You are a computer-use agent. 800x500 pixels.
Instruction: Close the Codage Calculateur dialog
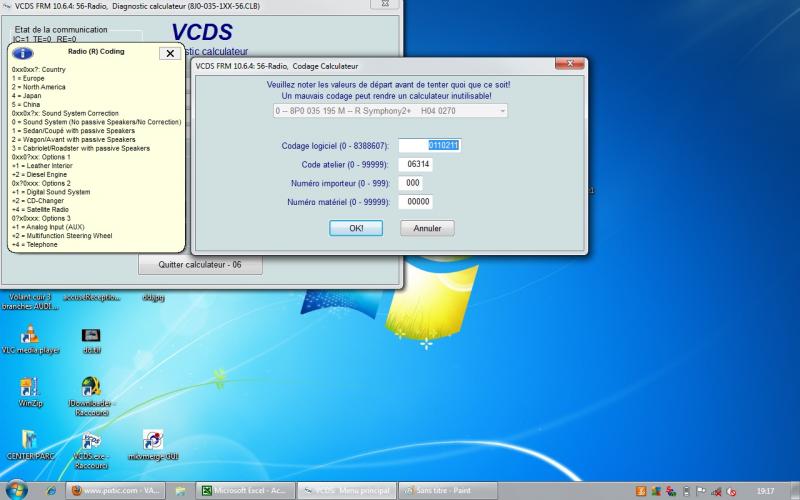[x=569, y=63]
